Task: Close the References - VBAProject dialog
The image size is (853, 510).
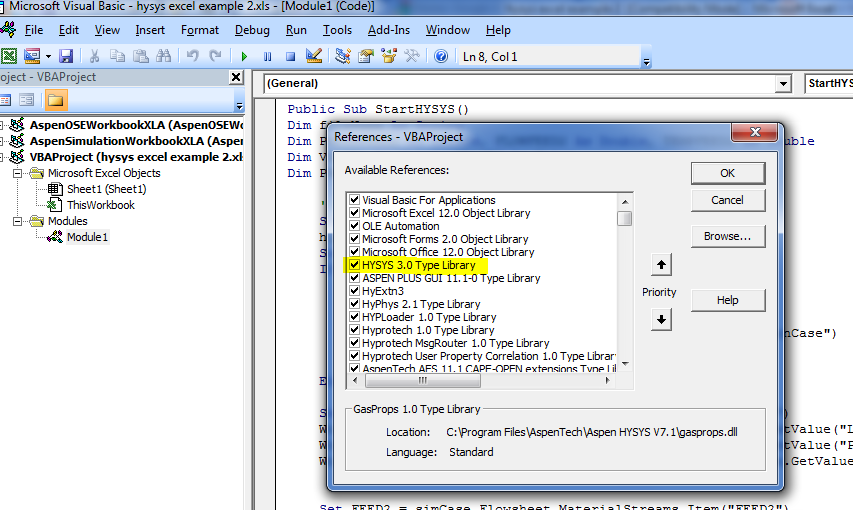Action: pyautogui.click(x=755, y=132)
